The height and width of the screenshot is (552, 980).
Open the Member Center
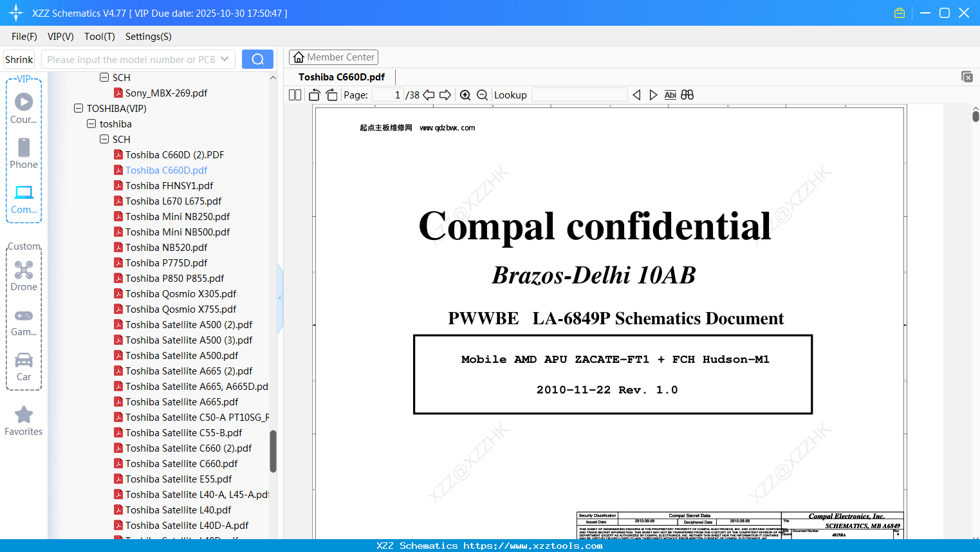tap(333, 57)
